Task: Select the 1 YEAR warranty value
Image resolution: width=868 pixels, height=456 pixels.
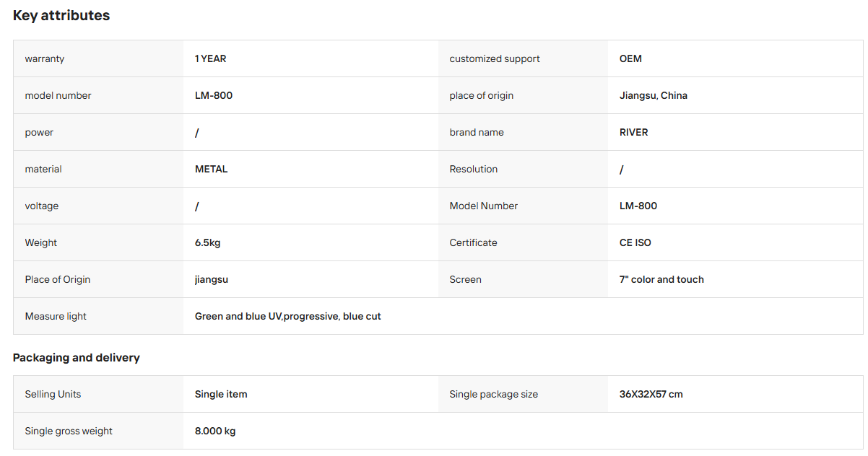Action: [210, 58]
